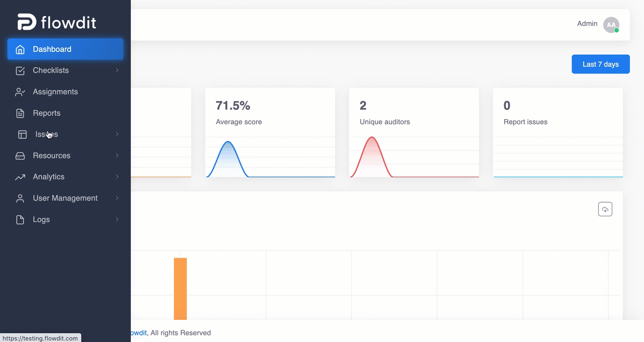Click the Assignments person icon
Screen dimensions: 644x342
[x=20, y=92]
